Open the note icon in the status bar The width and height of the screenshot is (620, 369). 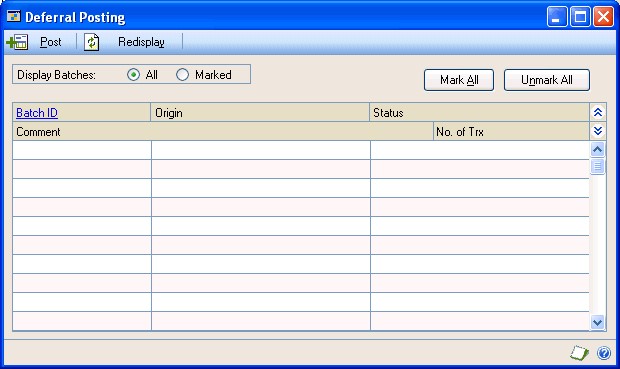click(x=579, y=352)
